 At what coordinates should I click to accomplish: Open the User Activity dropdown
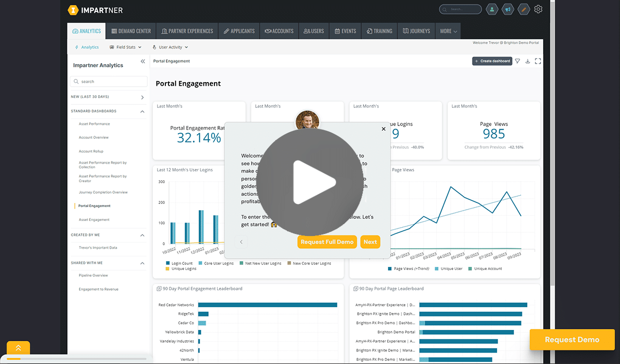170,47
